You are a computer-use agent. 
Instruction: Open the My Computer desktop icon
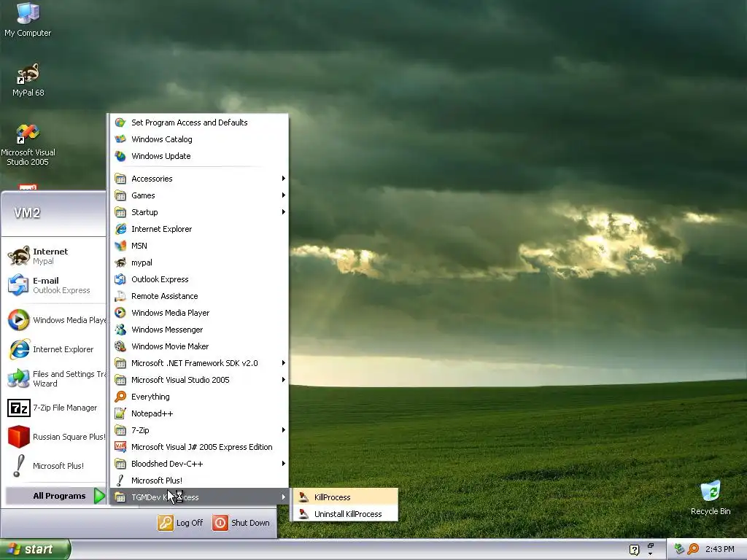pos(28,20)
